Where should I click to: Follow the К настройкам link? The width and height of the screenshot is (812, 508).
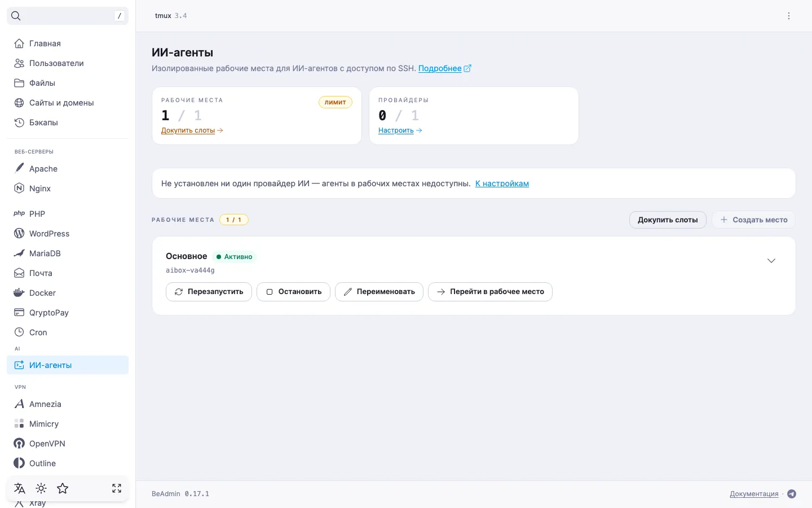502,183
